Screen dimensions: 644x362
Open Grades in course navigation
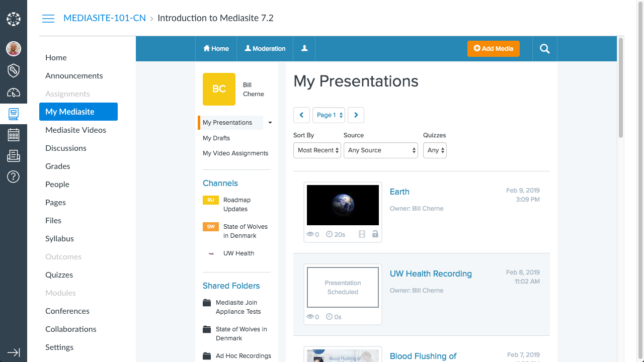(x=58, y=166)
